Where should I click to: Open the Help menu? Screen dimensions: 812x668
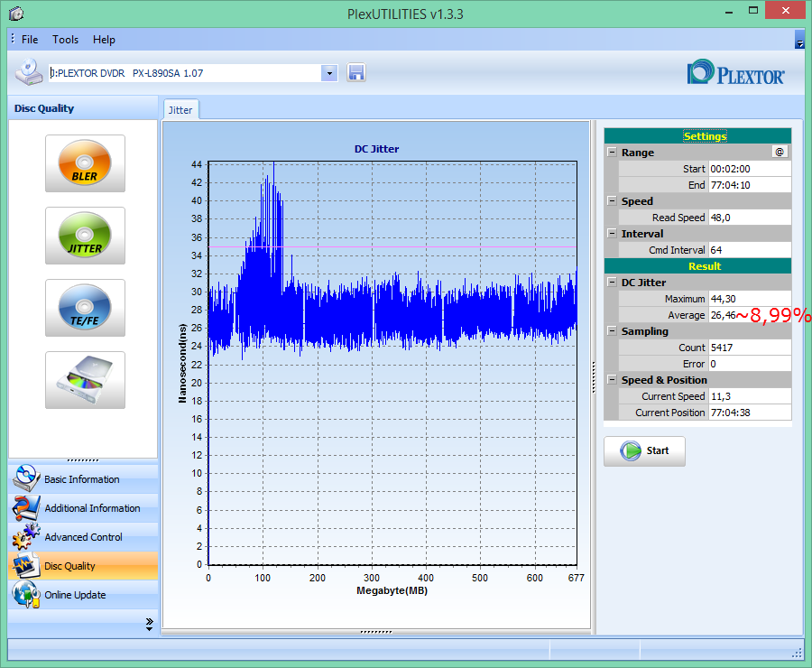tap(104, 40)
